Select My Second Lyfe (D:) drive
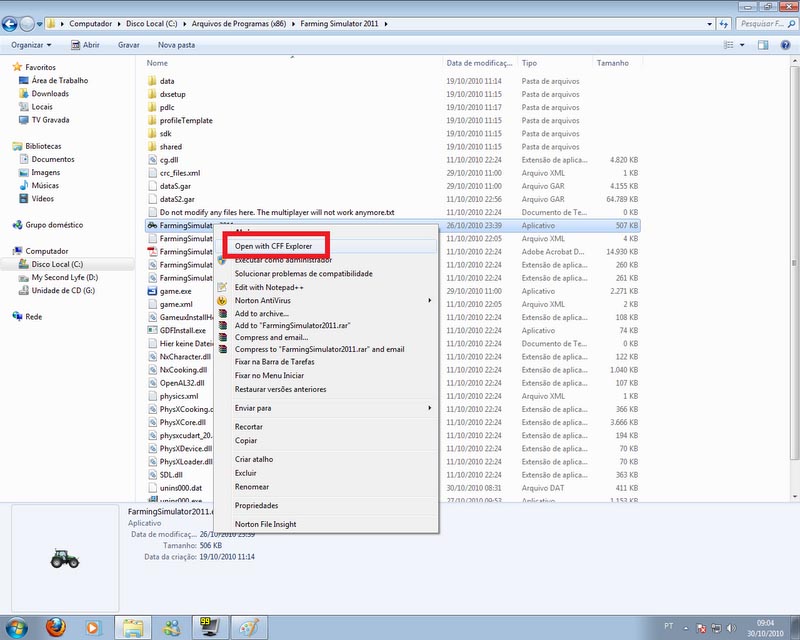Image resolution: width=800 pixels, height=640 pixels. tap(64, 277)
